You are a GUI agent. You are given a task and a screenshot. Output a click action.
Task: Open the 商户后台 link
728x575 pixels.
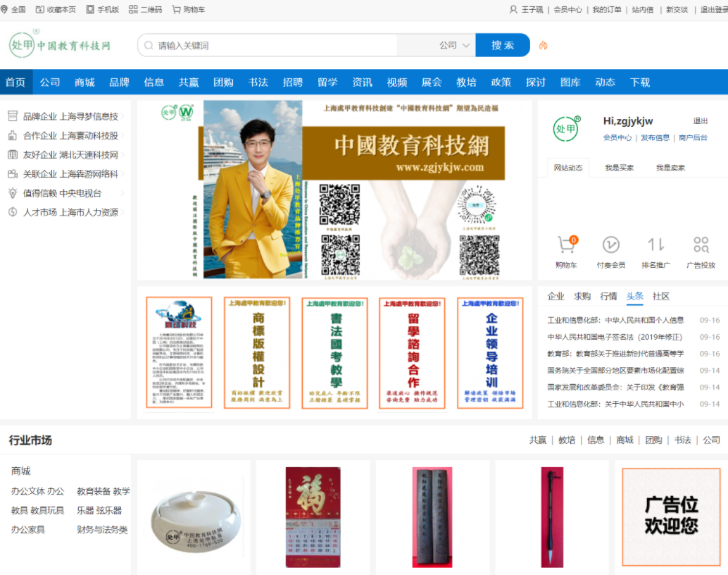[x=693, y=137]
